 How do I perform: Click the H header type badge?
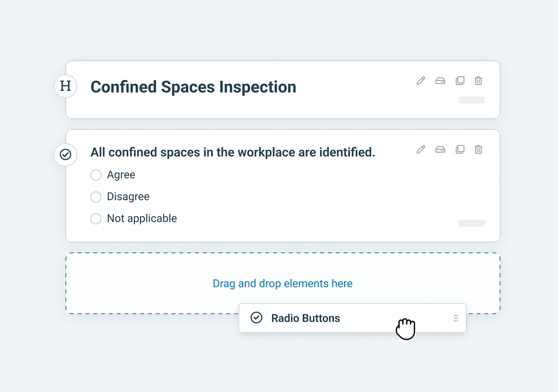pos(65,86)
